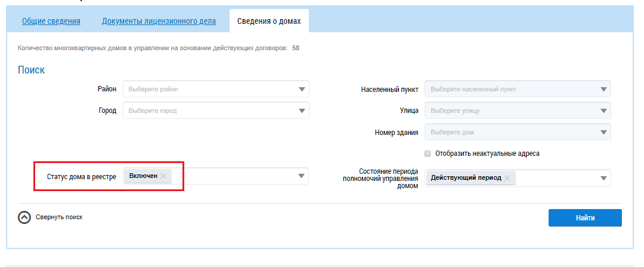
Task: Click the Действующий период tag label
Action: (x=466, y=178)
